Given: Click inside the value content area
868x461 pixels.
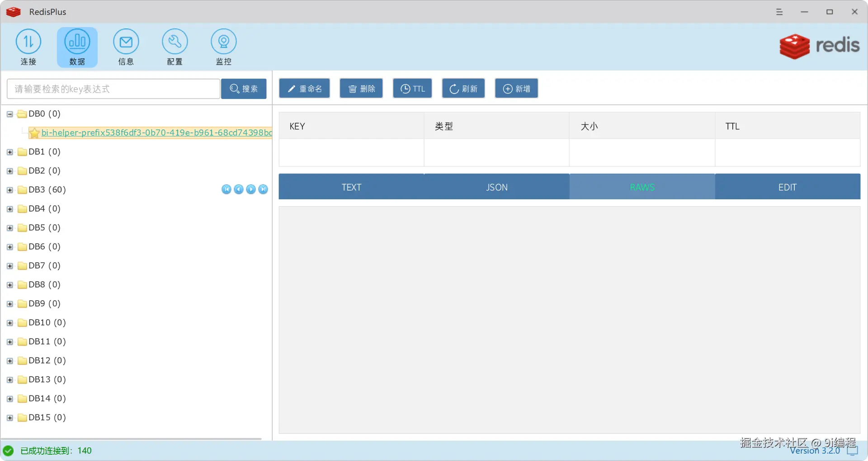Looking at the screenshot, I should [570, 320].
